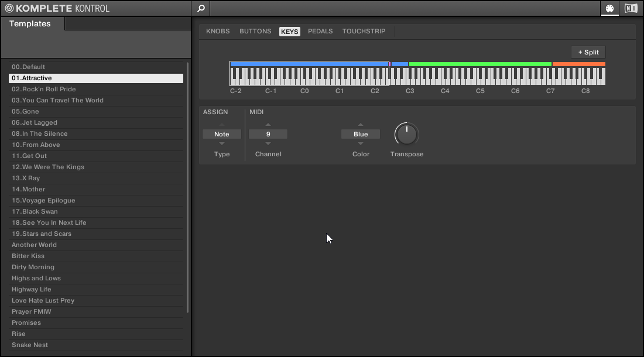The height and width of the screenshot is (357, 644).
Task: Select the long blue key zone bar
Action: click(x=310, y=64)
